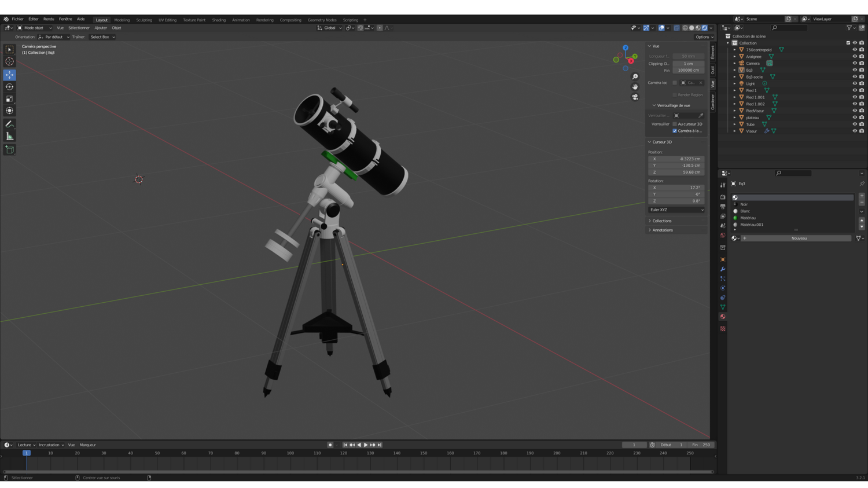This screenshot has height=488, width=868.
Task: Open the Global transform orientation dropdown
Action: [x=330, y=28]
